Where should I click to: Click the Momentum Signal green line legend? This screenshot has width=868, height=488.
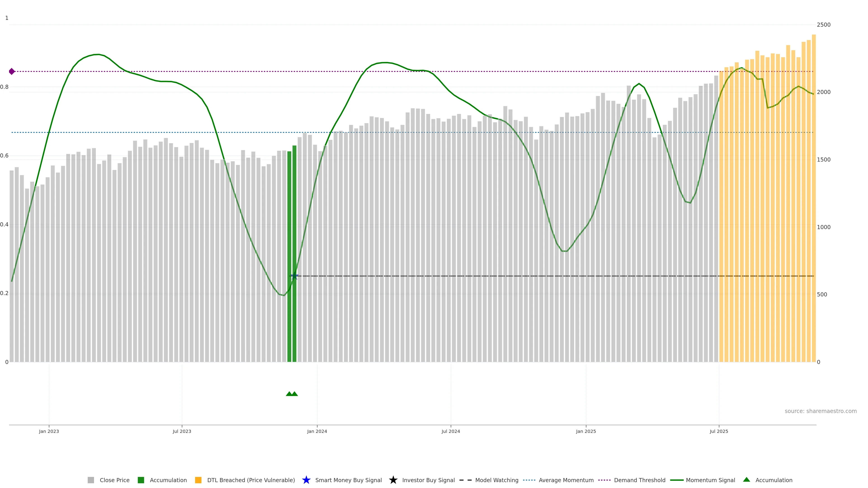pos(677,480)
